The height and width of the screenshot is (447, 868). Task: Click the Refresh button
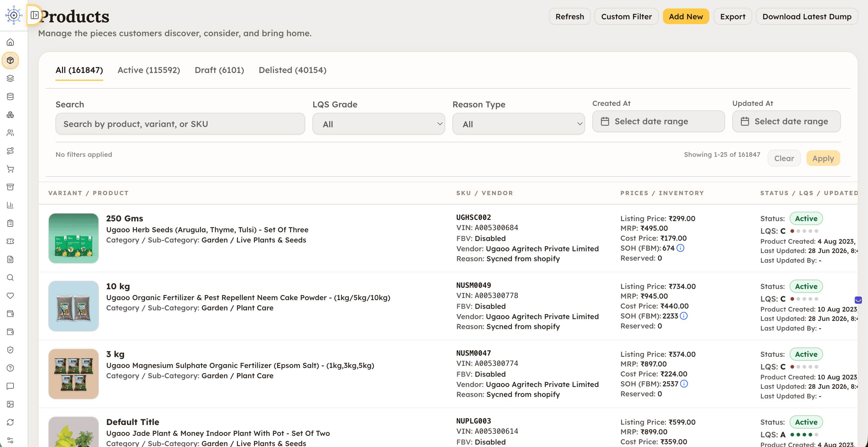point(569,17)
